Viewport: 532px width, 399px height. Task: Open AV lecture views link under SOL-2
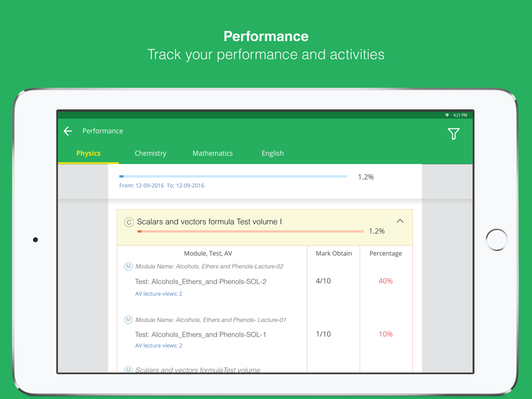click(159, 294)
